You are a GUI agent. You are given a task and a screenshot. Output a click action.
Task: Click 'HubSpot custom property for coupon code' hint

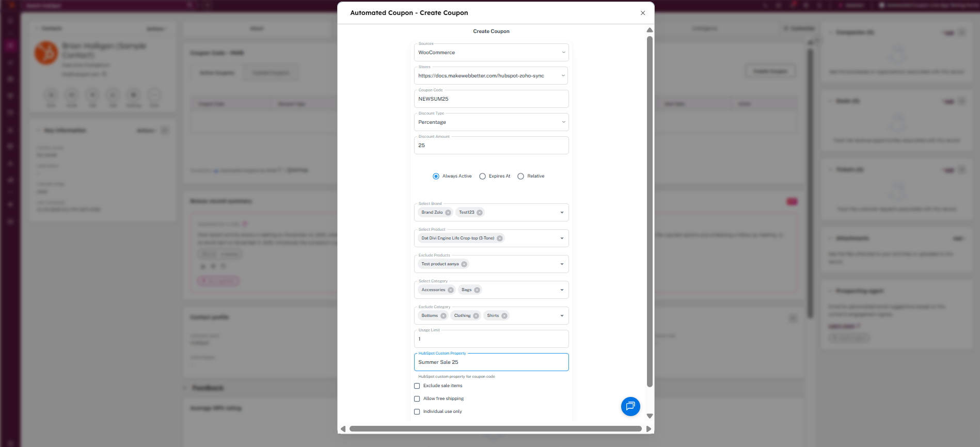pyautogui.click(x=456, y=377)
